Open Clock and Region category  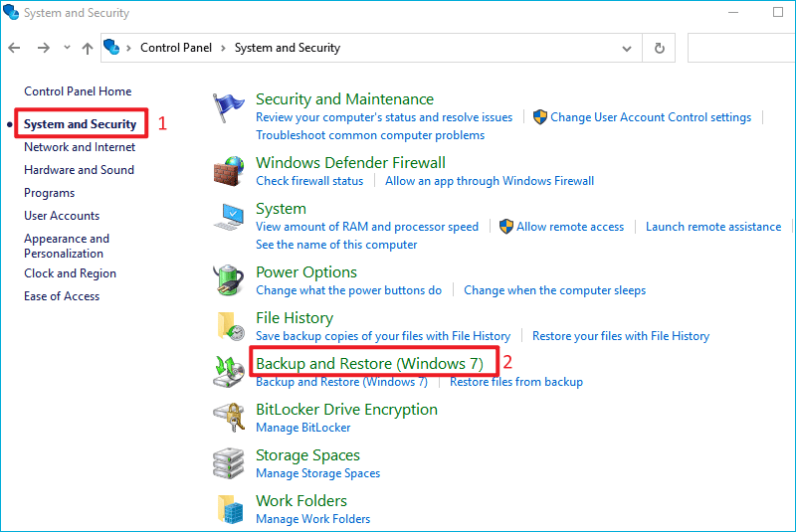tap(70, 273)
